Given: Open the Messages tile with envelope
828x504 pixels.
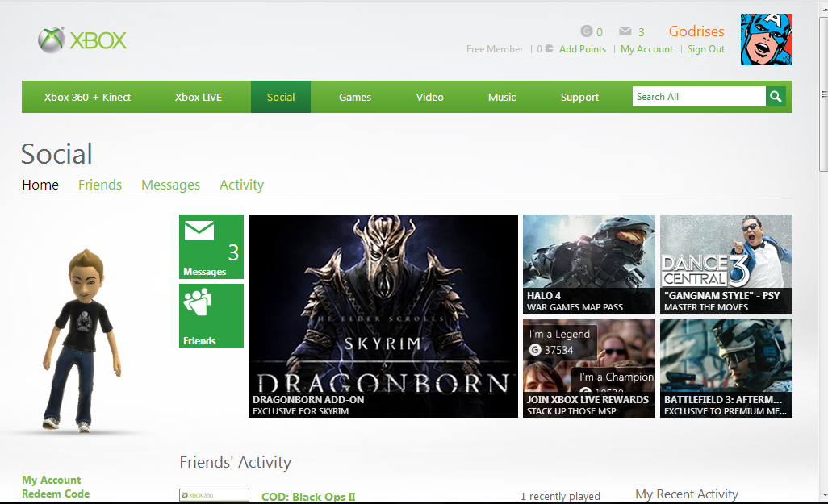Looking at the screenshot, I should click(x=211, y=247).
